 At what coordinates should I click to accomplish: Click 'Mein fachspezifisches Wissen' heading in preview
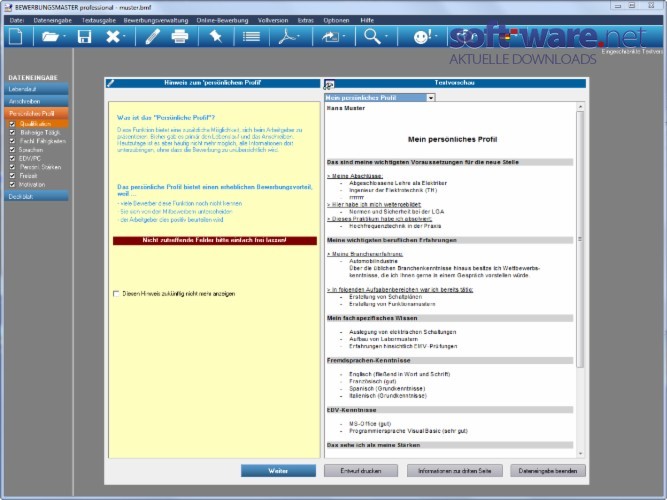point(372,318)
